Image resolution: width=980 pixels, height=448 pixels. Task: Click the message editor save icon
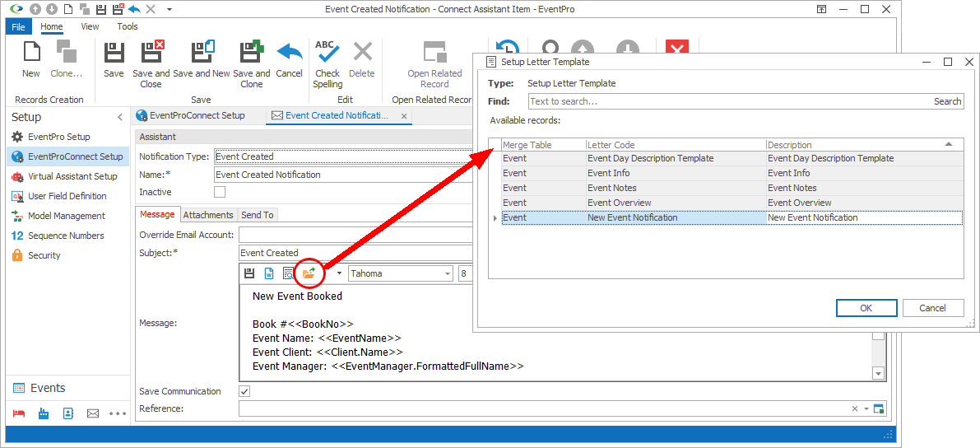click(x=248, y=273)
